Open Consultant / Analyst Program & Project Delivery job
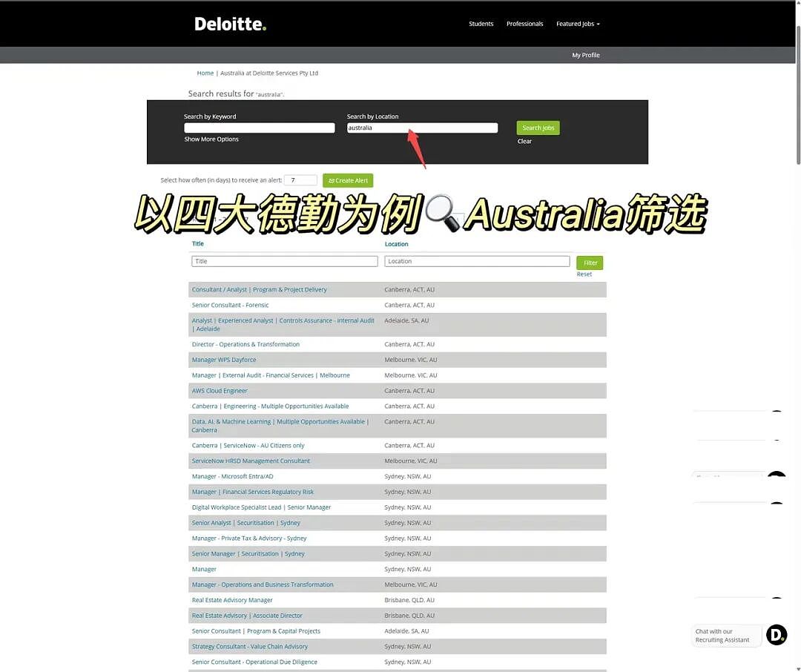The width and height of the screenshot is (801, 672). [259, 290]
